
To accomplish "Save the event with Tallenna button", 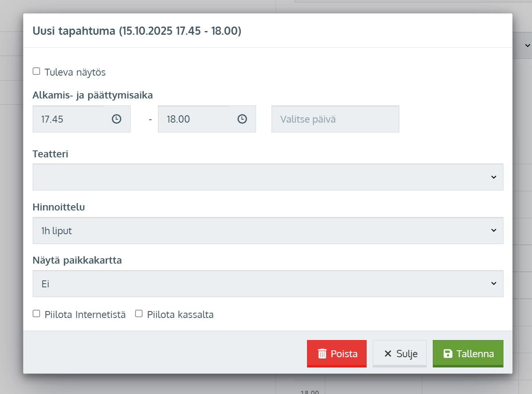I will tap(468, 354).
